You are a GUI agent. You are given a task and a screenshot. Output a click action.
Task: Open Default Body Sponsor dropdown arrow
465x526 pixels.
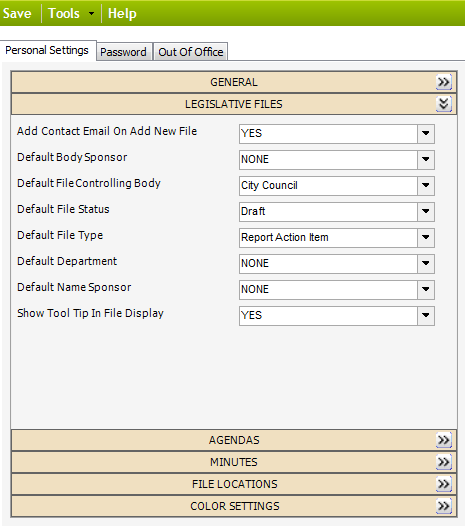tap(426, 159)
